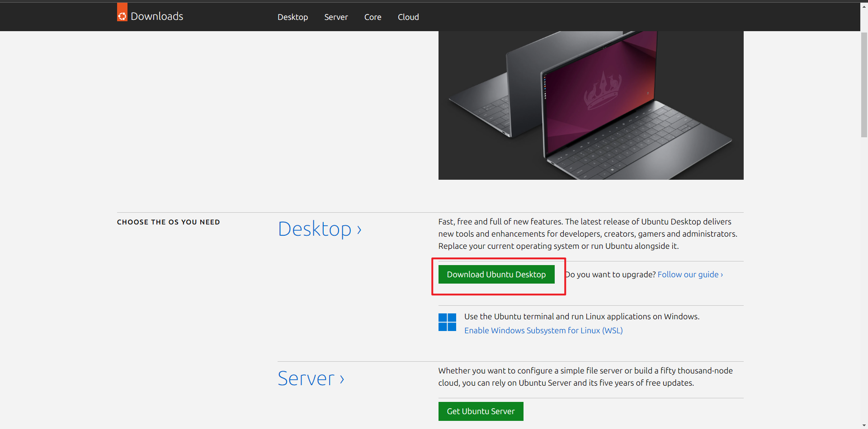Select Core from the navigation bar
This screenshot has height=429, width=868.
point(372,17)
